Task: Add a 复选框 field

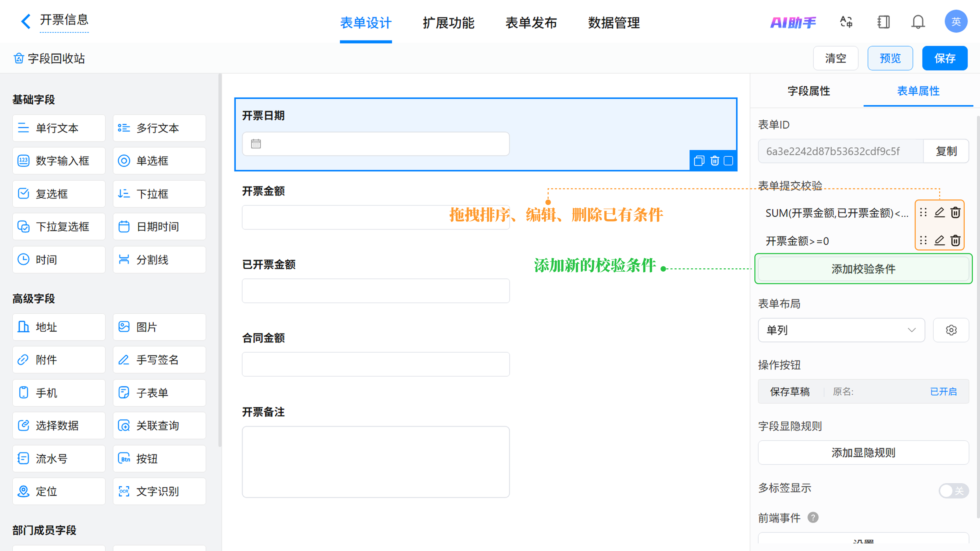Action: 59,194
